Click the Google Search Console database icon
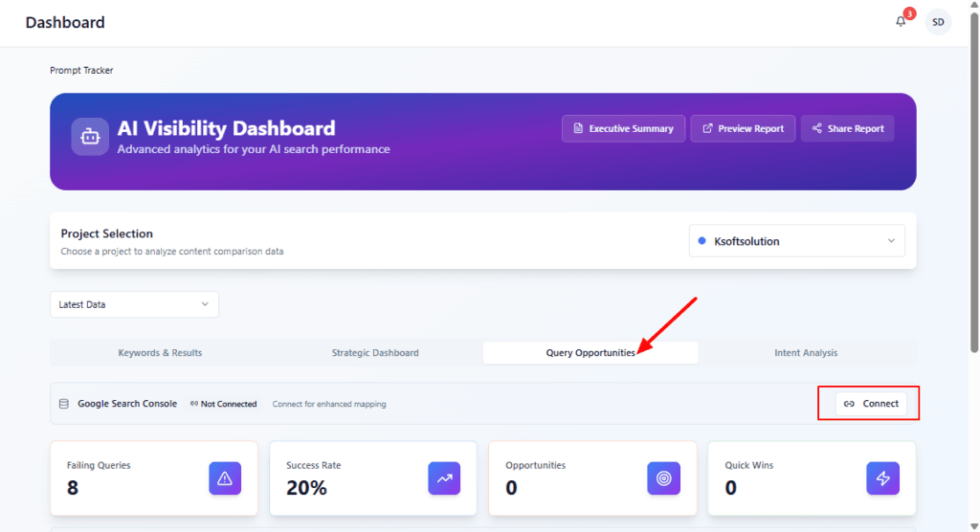 [64, 404]
